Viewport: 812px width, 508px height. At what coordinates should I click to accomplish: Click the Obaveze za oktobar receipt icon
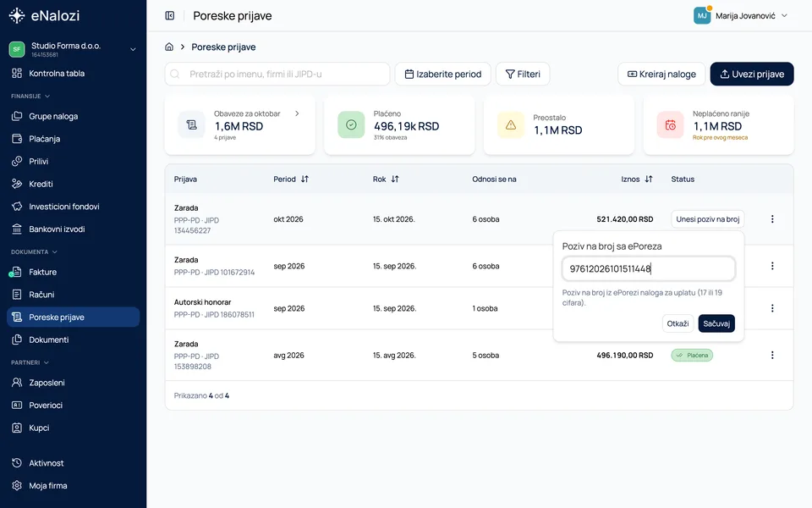(192, 125)
